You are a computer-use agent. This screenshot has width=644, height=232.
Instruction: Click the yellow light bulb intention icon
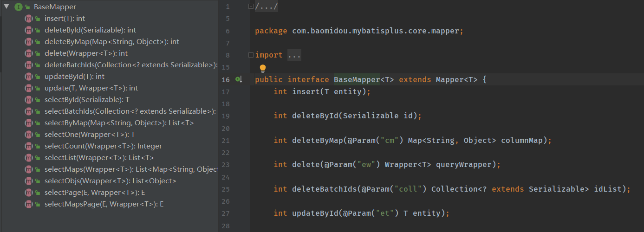pyautogui.click(x=263, y=69)
